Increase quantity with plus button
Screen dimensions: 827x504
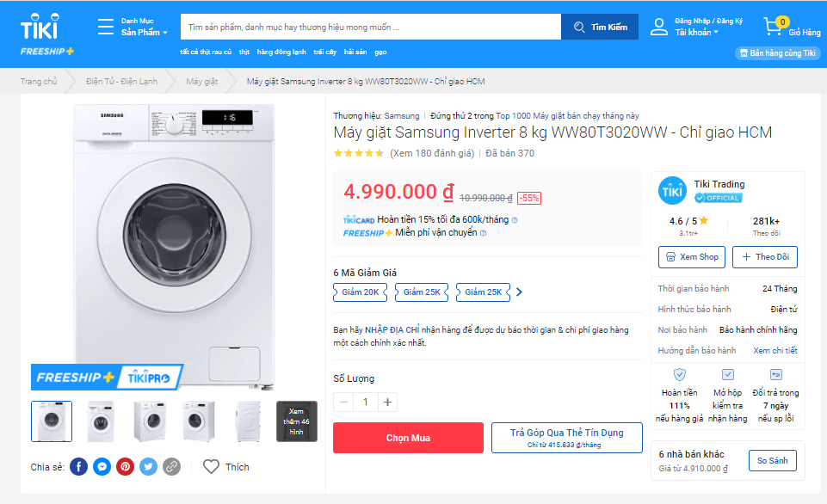(388, 402)
